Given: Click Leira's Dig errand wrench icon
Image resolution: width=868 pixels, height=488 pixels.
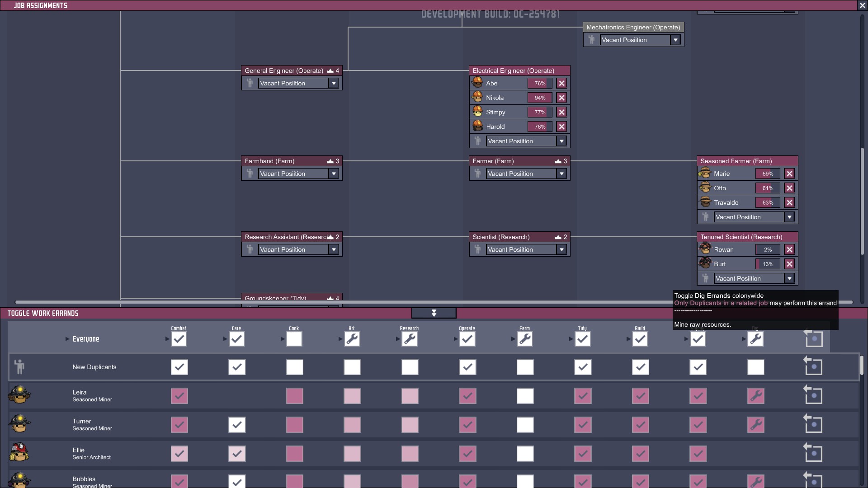Looking at the screenshot, I should pos(755,396).
